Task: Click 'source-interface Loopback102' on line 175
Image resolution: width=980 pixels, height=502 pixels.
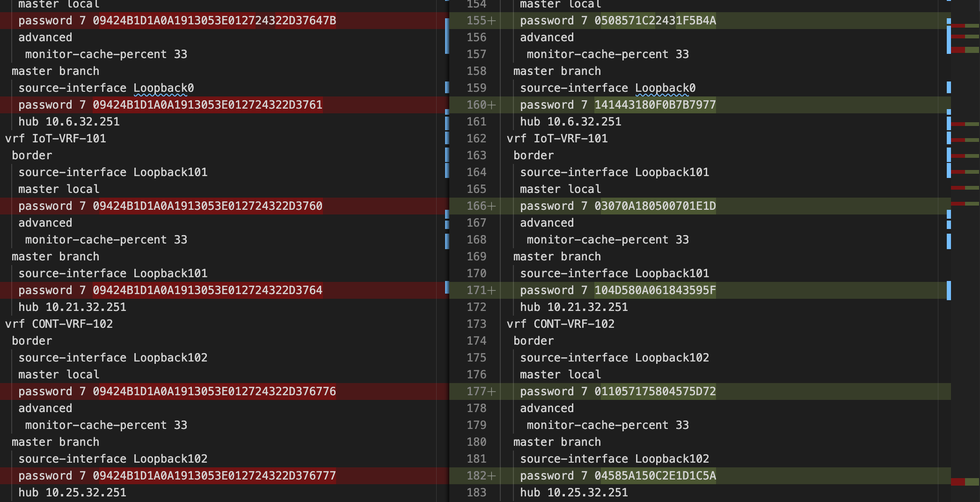Action: pos(614,358)
